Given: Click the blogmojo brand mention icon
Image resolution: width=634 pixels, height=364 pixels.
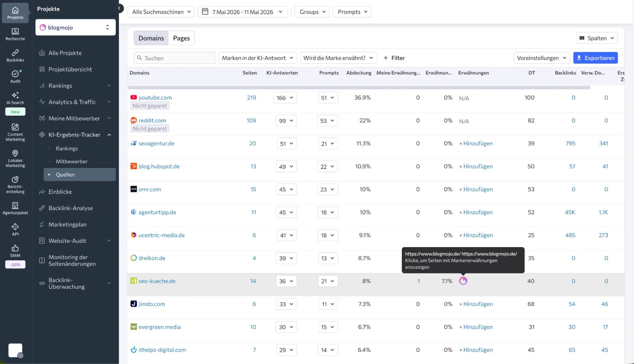Looking at the screenshot, I should (463, 281).
